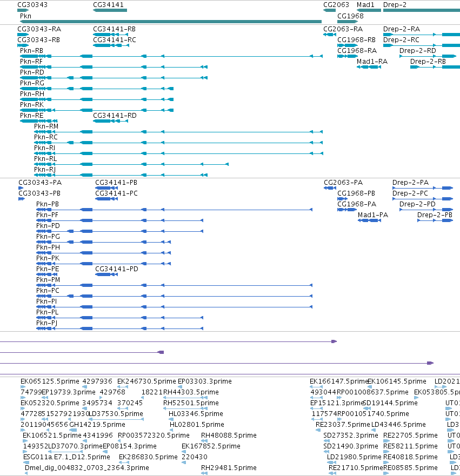Click the CG34141 gene label
The width and height of the screenshot is (460, 476).
pyautogui.click(x=108, y=4)
